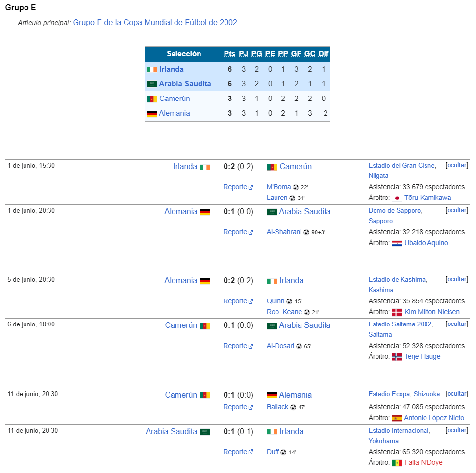This screenshot has height=473, width=476.
Task: Click the Dif column header abbreviation
Action: tap(324, 54)
